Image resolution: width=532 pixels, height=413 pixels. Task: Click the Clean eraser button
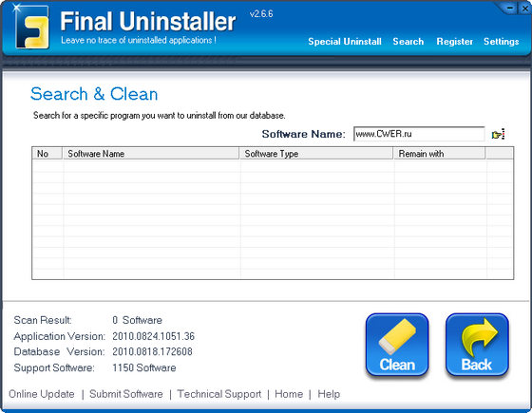pyautogui.click(x=397, y=345)
